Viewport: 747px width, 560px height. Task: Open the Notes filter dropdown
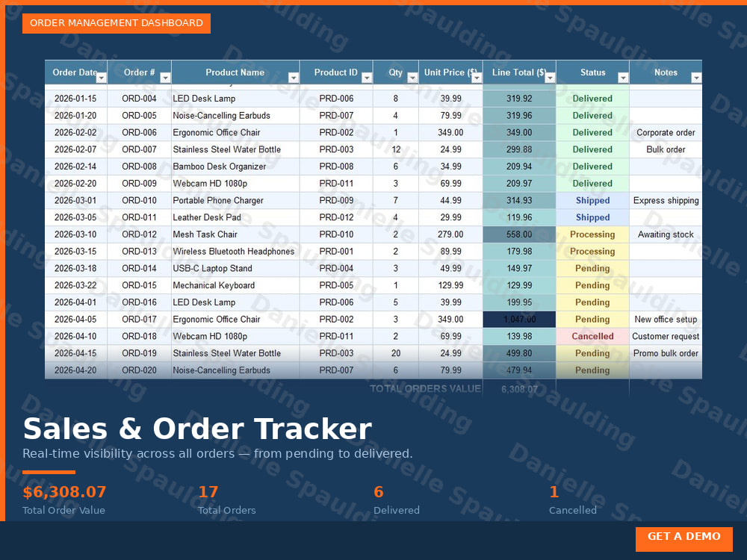click(x=696, y=78)
